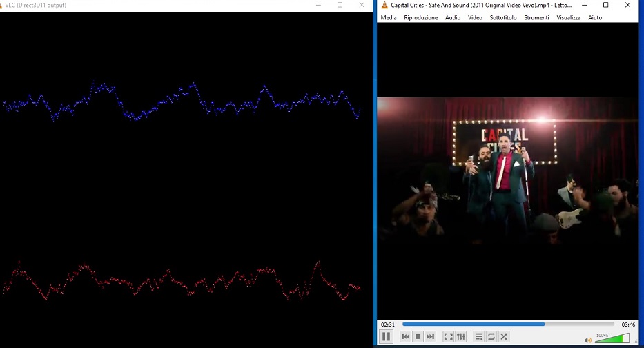644x348 pixels.
Task: Maximize the Capital Cities VLC window
Action: click(605, 5)
